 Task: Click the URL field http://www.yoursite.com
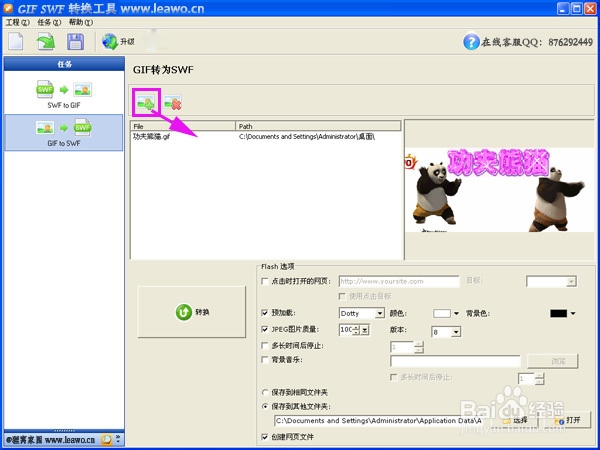coord(399,281)
